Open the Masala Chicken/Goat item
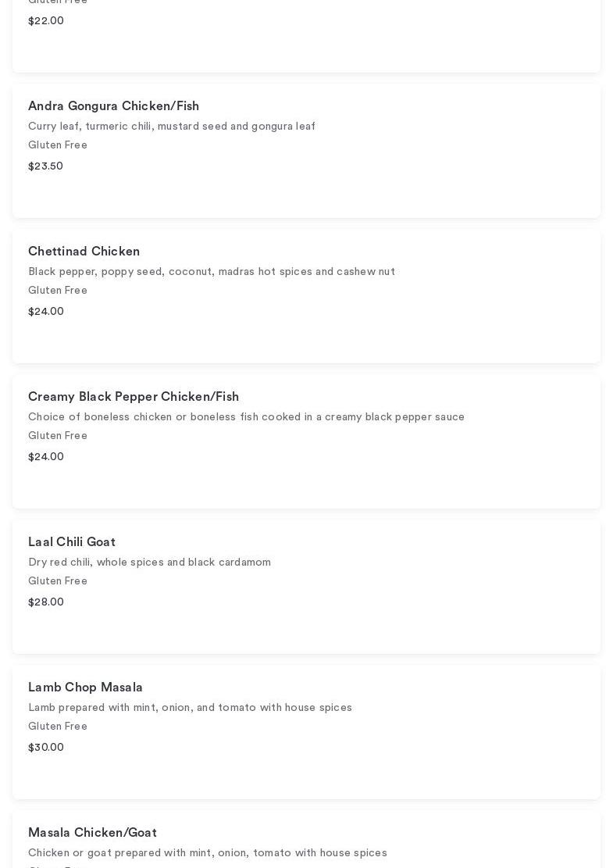The width and height of the screenshot is (613, 868). tap(93, 833)
